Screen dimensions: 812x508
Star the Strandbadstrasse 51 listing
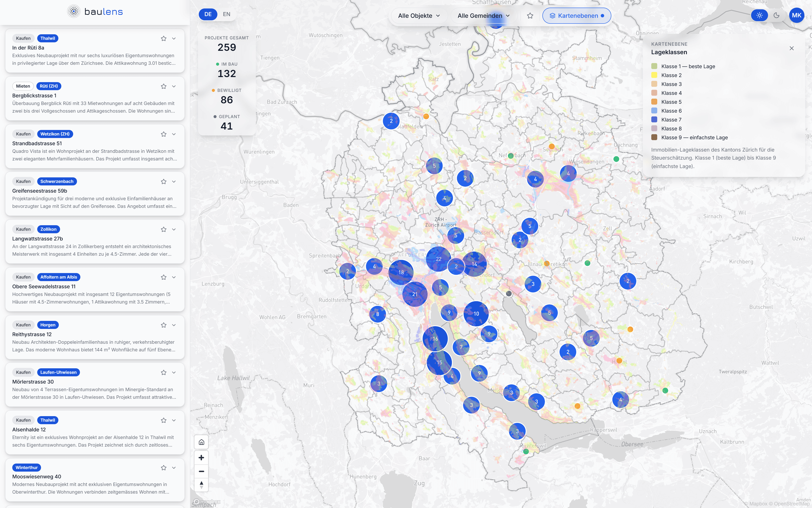[163, 134]
